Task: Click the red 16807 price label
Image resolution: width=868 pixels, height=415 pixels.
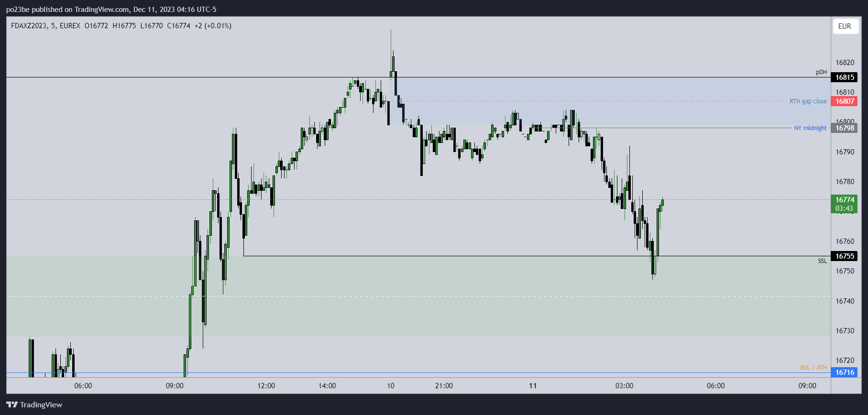Action: (845, 101)
